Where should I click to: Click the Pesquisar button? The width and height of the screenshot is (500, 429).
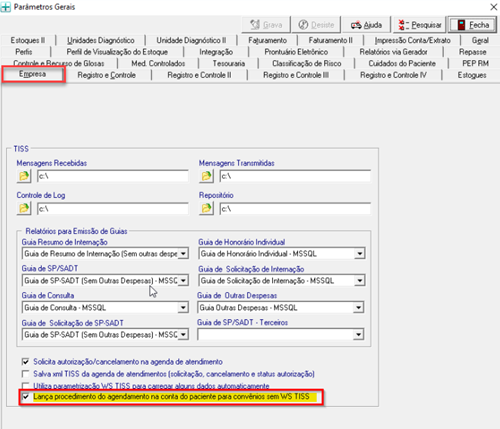point(420,25)
